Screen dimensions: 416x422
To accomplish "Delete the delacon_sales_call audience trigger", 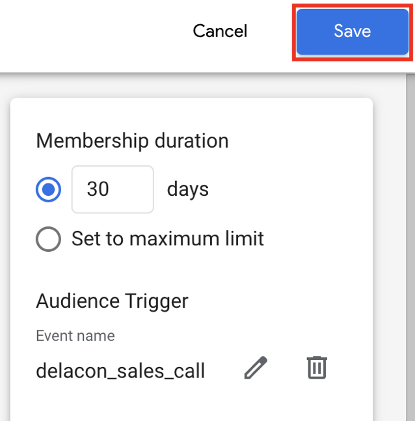I will (x=317, y=368).
